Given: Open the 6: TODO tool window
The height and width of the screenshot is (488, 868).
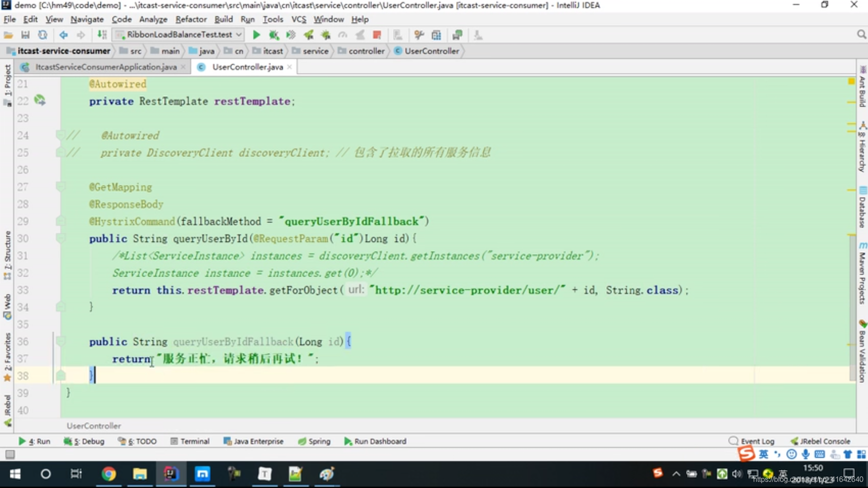Looking at the screenshot, I should coord(137,441).
